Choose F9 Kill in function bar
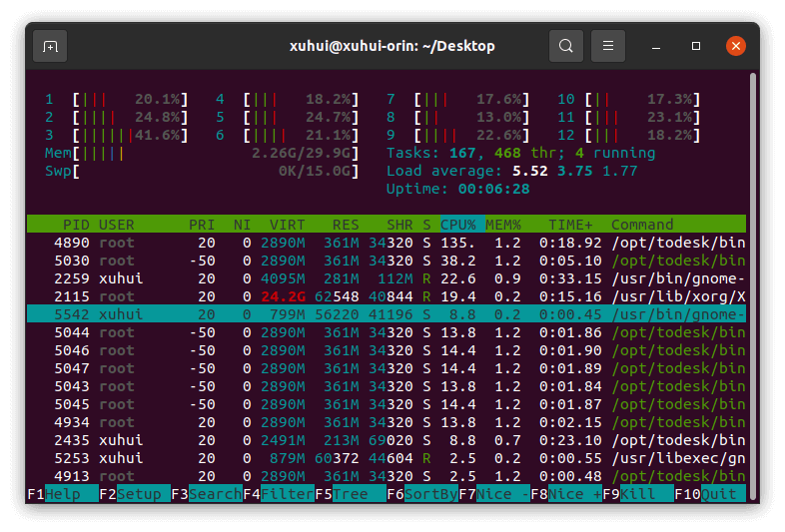The width and height of the screenshot is (785, 532). point(638,494)
